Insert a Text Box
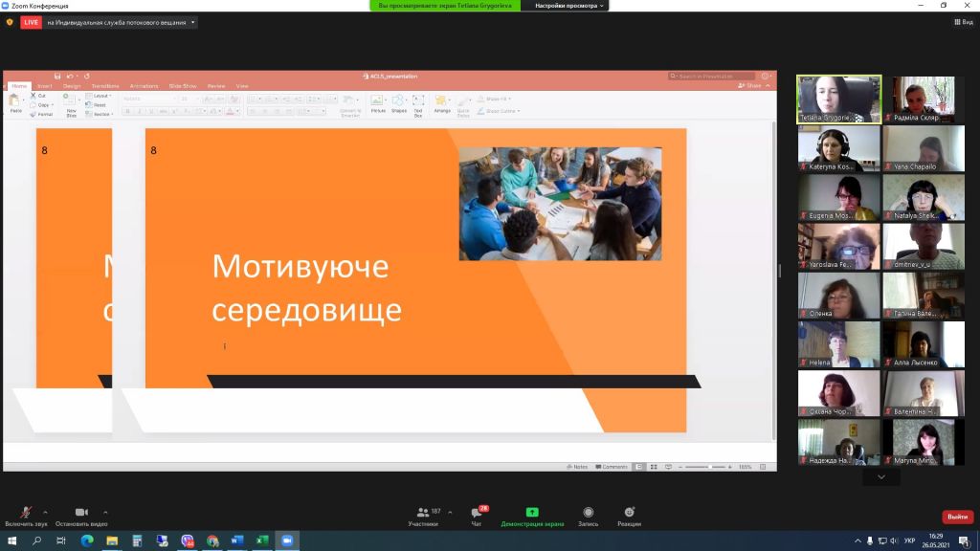Viewport: 980px width, 551px height. (x=418, y=105)
